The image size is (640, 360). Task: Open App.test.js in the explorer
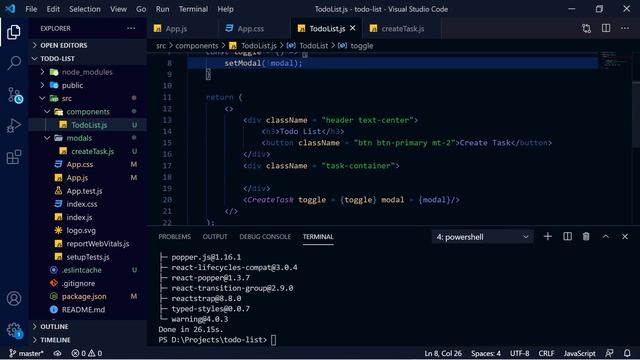point(84,191)
